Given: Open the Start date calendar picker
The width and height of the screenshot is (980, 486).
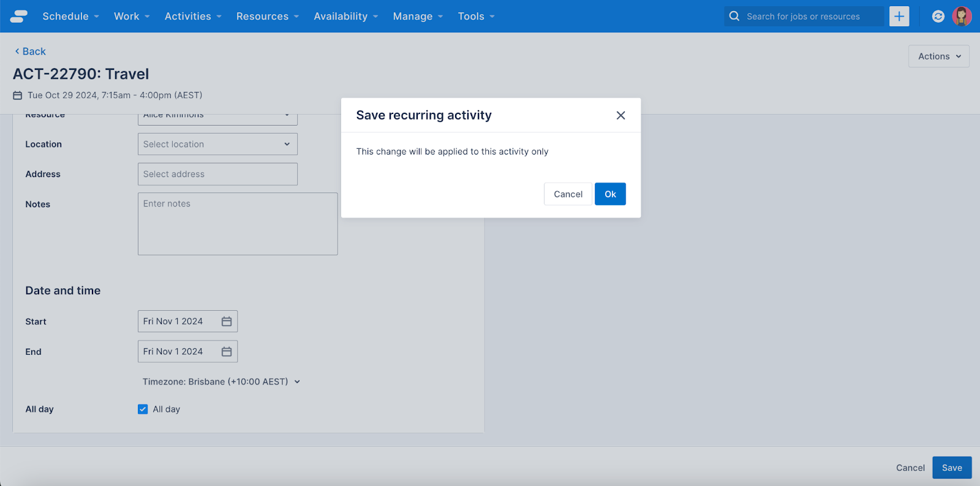Looking at the screenshot, I should coord(227,321).
